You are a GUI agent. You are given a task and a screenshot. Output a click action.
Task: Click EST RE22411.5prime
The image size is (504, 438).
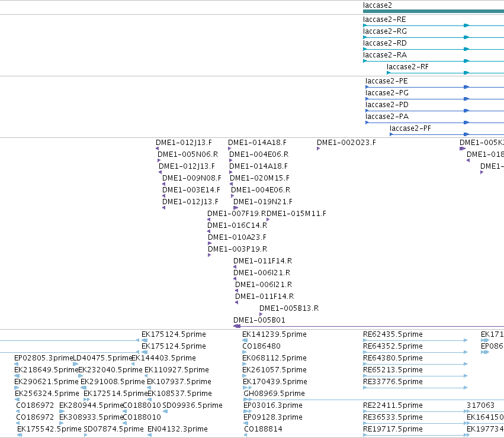pos(393,405)
